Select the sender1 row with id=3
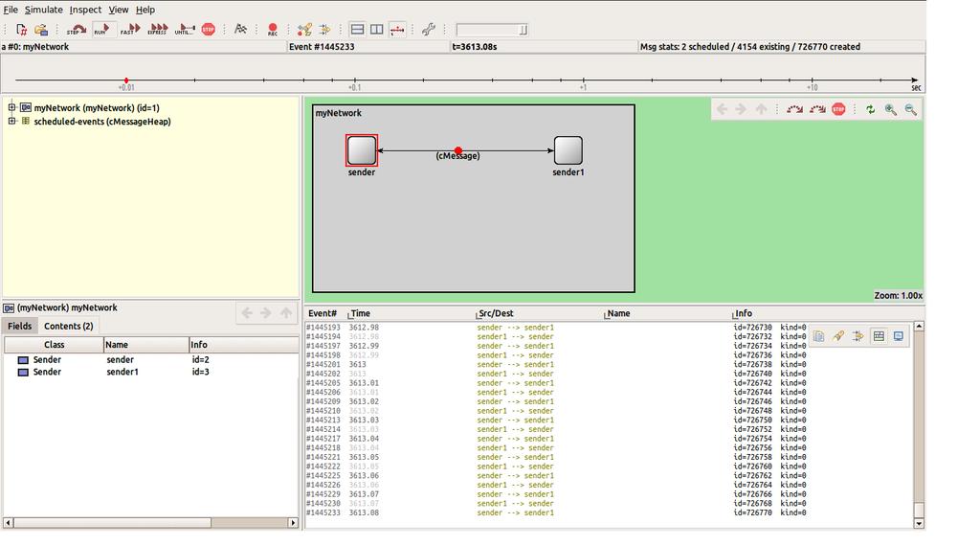The width and height of the screenshot is (980, 546). [150, 372]
